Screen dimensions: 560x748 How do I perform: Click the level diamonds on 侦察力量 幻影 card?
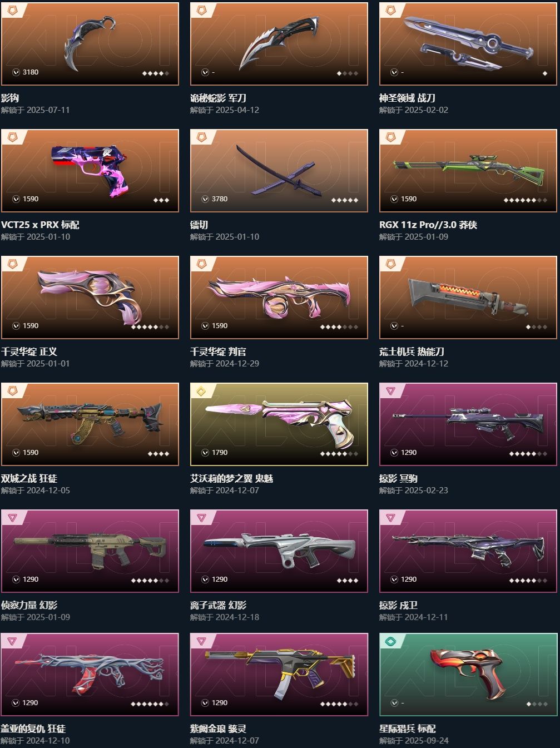pyautogui.click(x=150, y=581)
